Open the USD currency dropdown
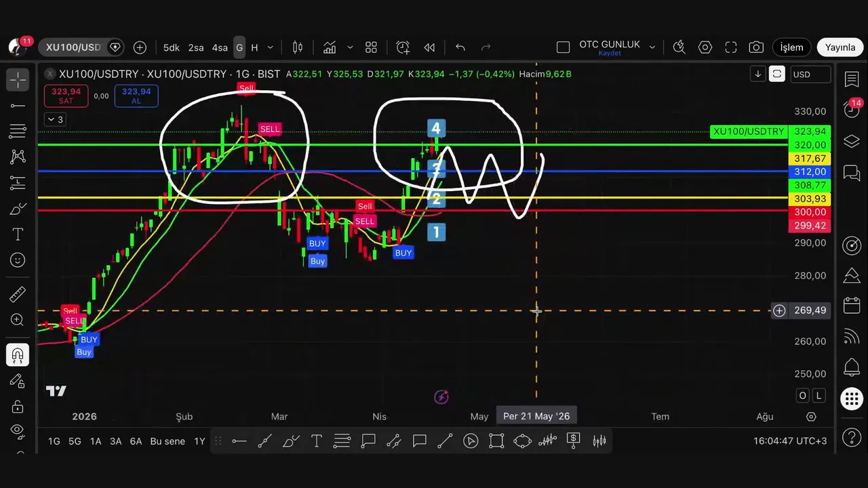This screenshot has width=868, height=488. (x=811, y=75)
